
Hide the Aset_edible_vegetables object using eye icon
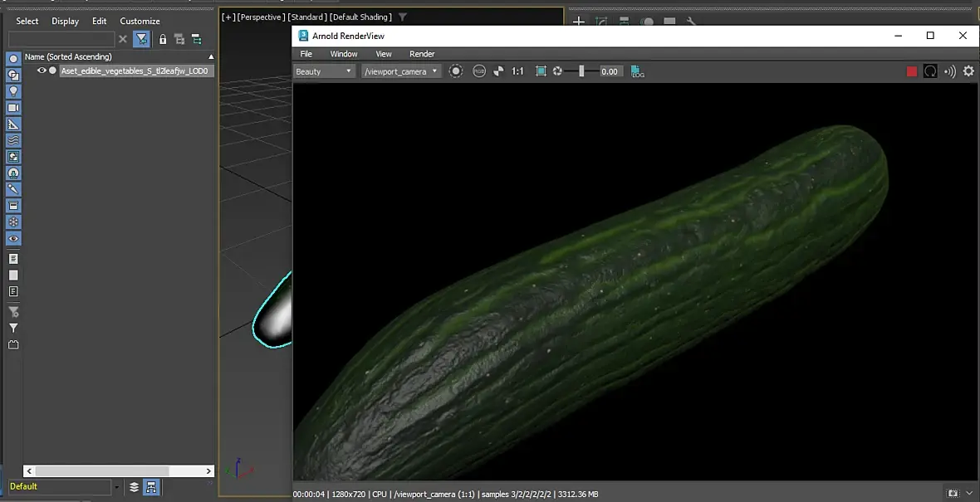(42, 71)
